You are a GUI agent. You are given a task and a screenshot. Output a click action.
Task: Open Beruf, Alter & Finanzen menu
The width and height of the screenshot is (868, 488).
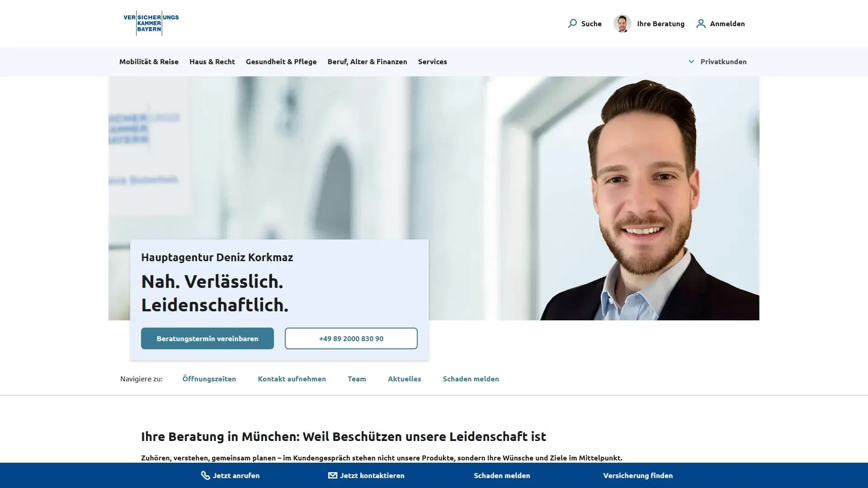click(367, 61)
